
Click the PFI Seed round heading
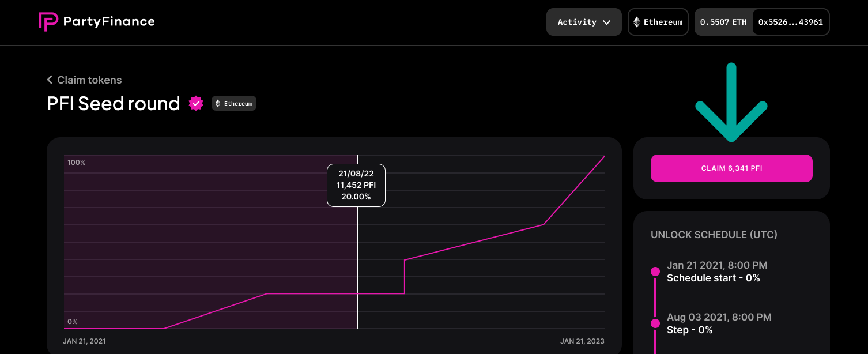[114, 103]
